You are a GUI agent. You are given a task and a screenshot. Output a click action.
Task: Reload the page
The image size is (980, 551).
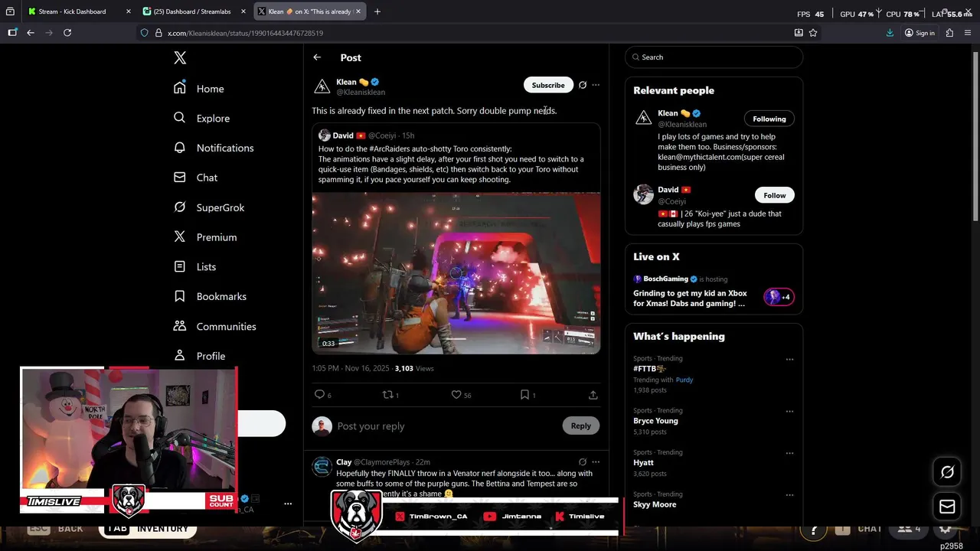67,33
